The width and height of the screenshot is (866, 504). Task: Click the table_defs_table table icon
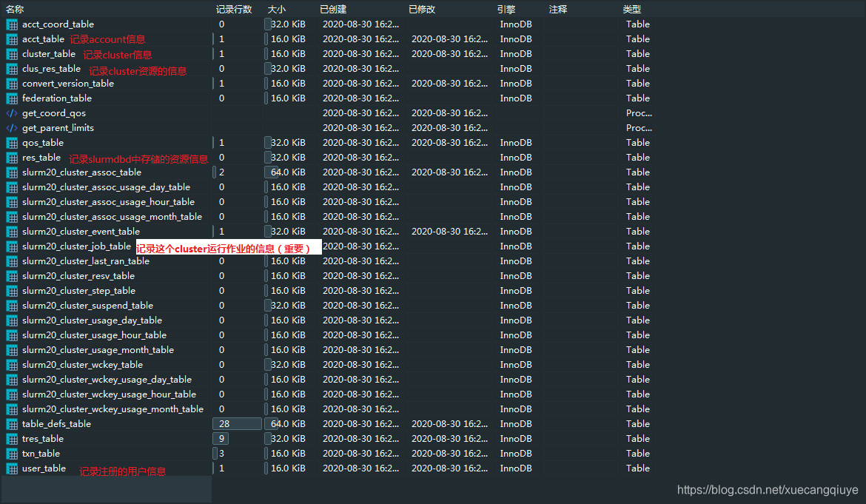click(x=12, y=423)
